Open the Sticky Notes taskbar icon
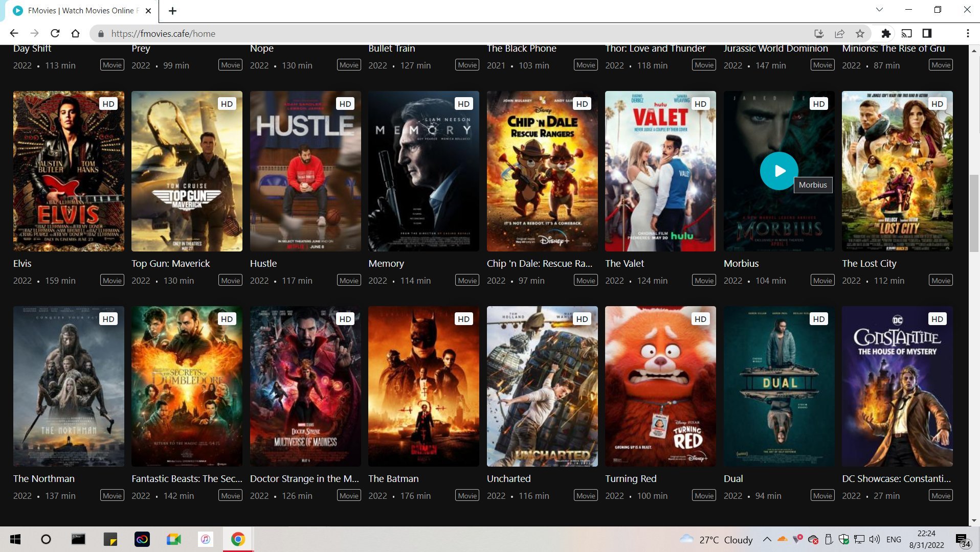 click(x=110, y=539)
